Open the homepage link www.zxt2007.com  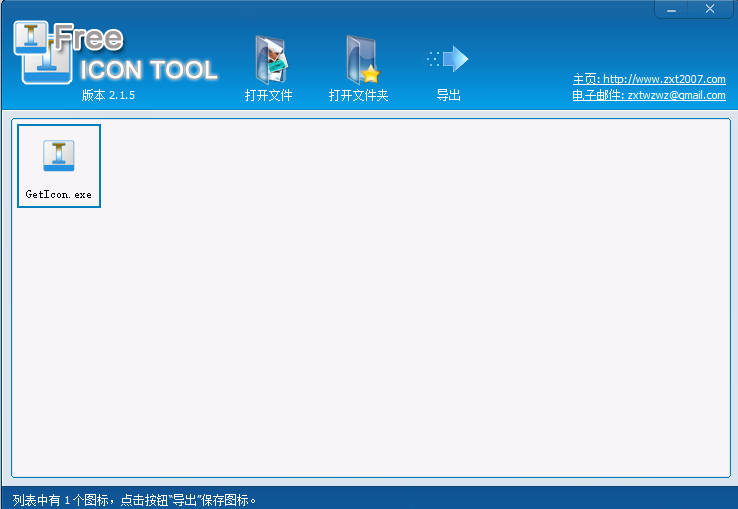pyautogui.click(x=664, y=79)
